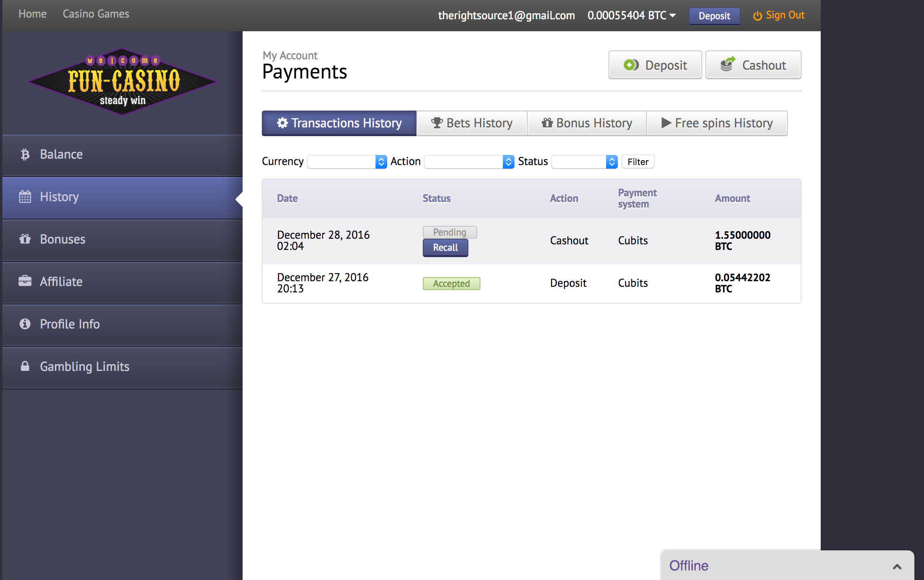Click the date December 28, 2016 02:04
The width and height of the screenshot is (924, 580).
pos(323,240)
